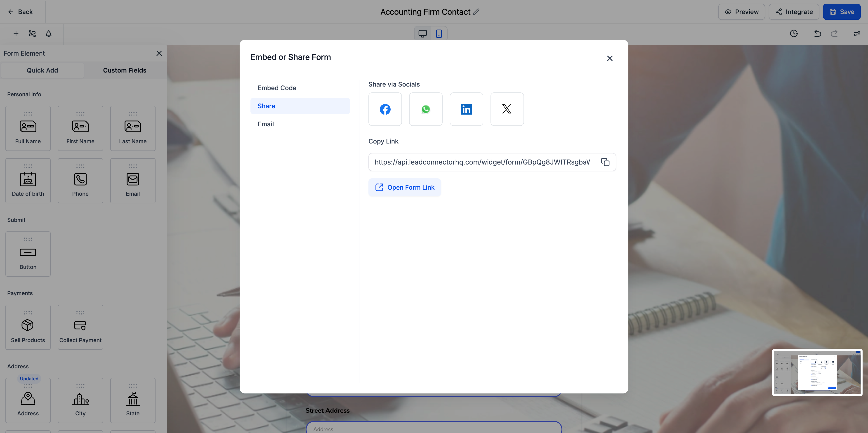
Task: Add the Full Name element
Action: 28,128
